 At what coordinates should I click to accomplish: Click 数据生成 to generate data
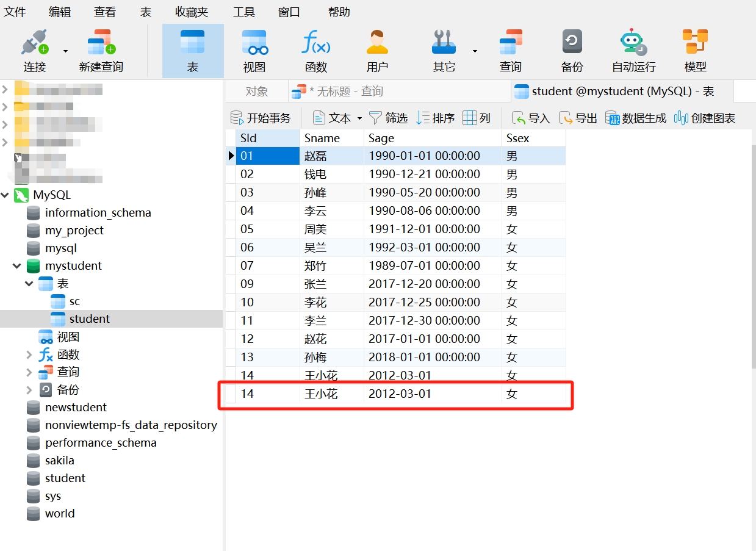point(635,118)
